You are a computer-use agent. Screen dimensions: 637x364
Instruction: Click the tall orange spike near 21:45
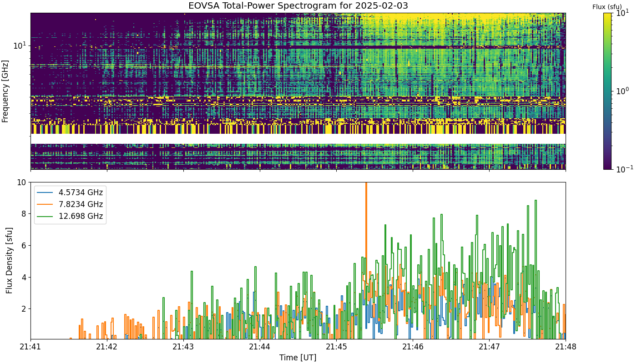366,227
